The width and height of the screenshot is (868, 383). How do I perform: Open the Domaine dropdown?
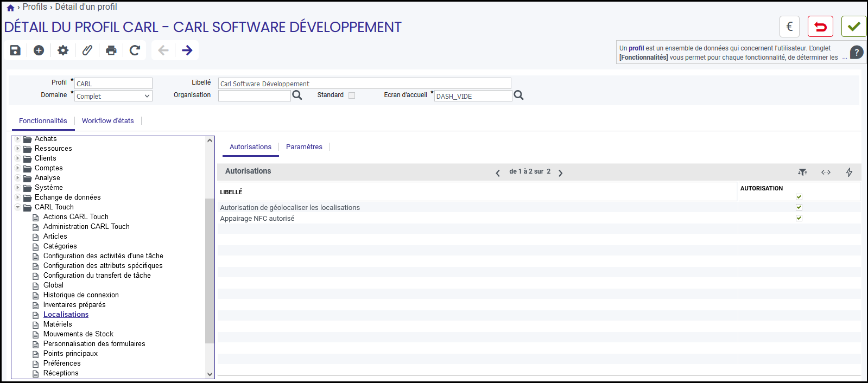[x=113, y=96]
